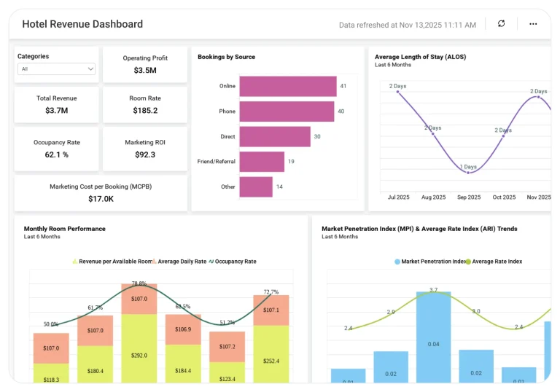
Task: Click the $180.4 RevPAR bar segment
Action: pyautogui.click(x=95, y=364)
